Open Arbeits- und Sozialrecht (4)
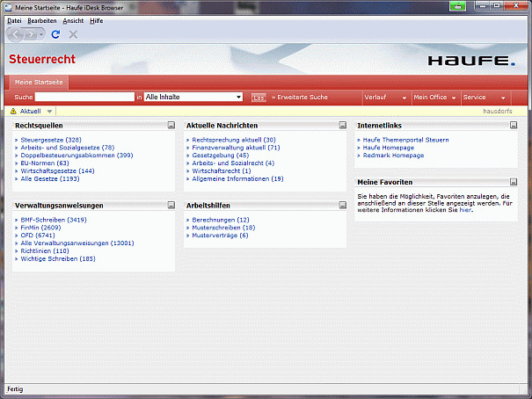 pyautogui.click(x=233, y=163)
